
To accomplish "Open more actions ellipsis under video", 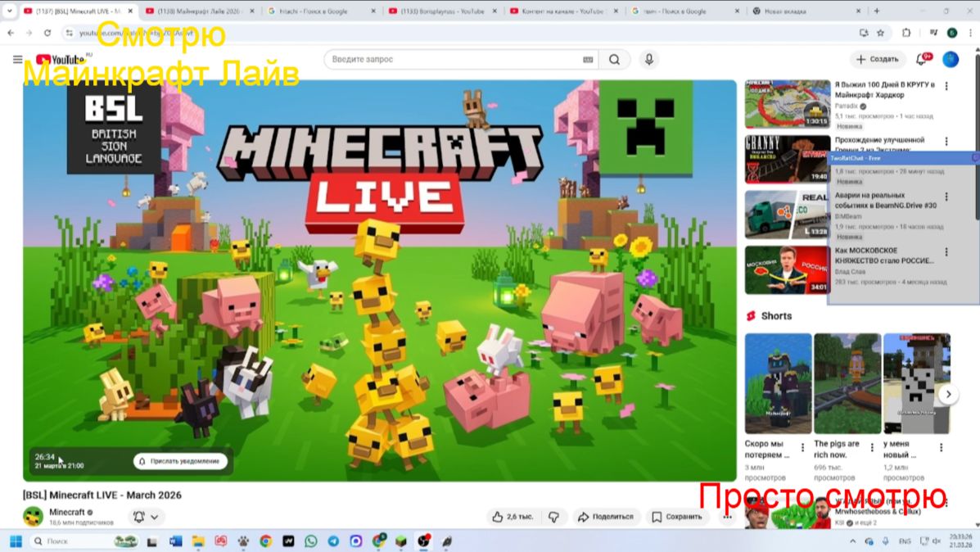I will [727, 517].
